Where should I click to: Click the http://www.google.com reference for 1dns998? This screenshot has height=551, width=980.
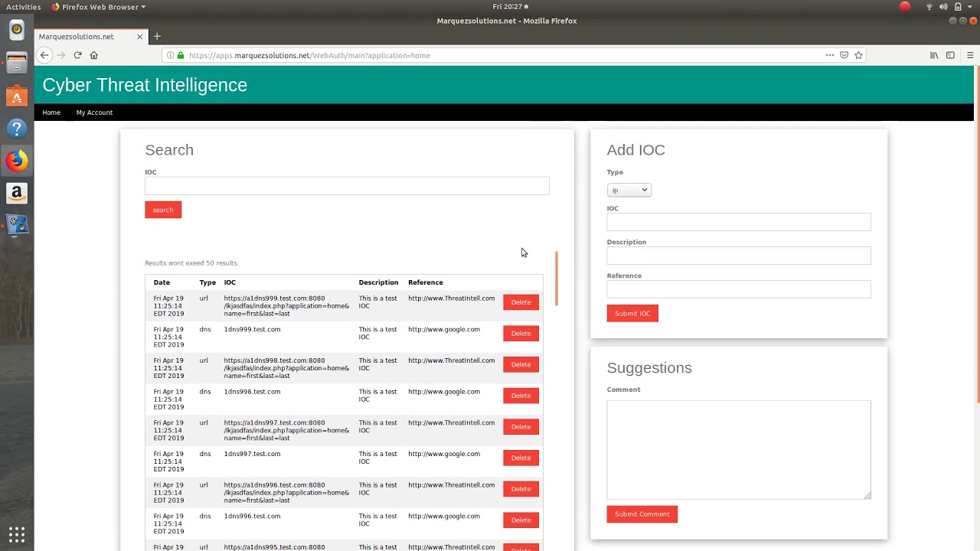pos(444,392)
